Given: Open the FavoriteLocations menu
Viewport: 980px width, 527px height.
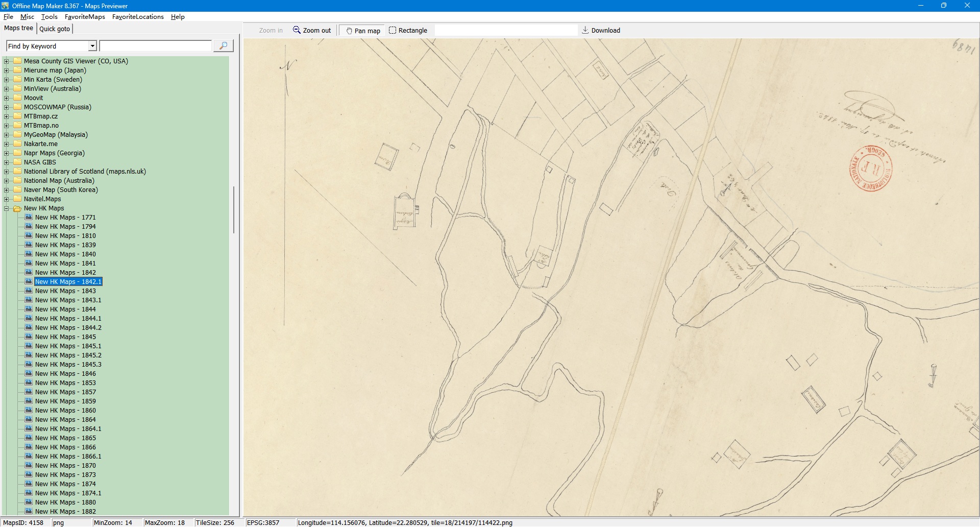Looking at the screenshot, I should coord(138,17).
